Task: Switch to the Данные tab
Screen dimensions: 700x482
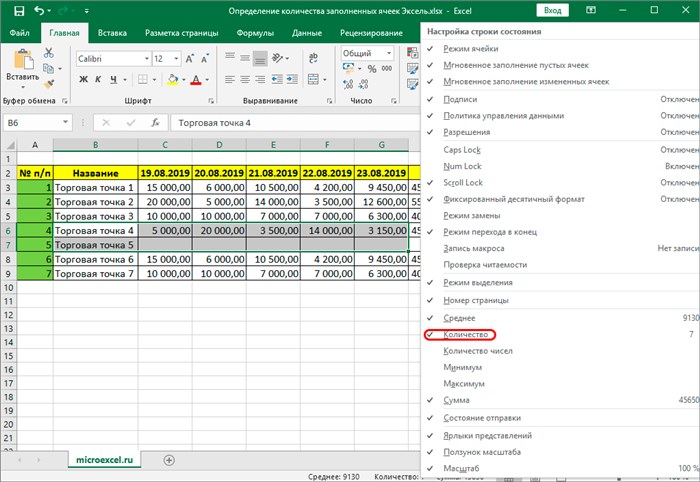Action: click(x=307, y=33)
